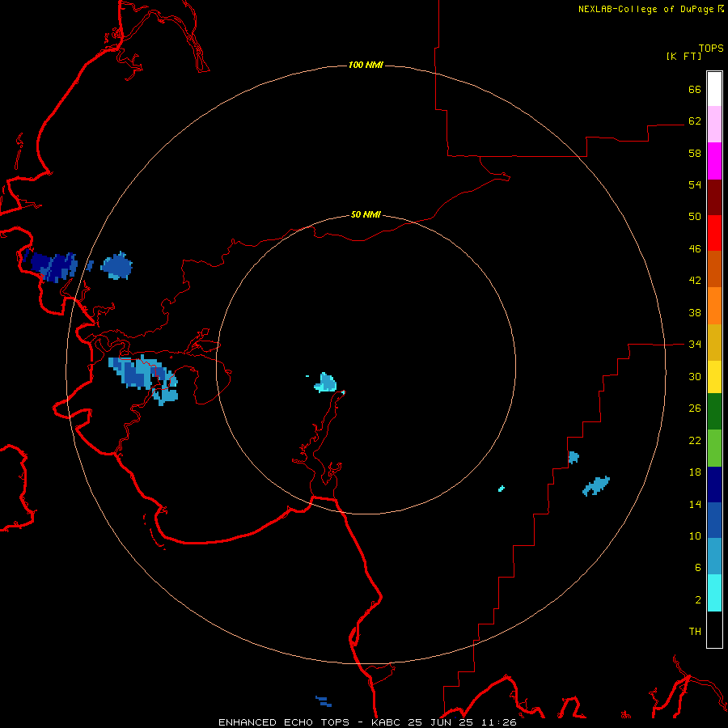Select the yellow swatch between 30 and 34
The image size is (728, 728).
pos(714,377)
